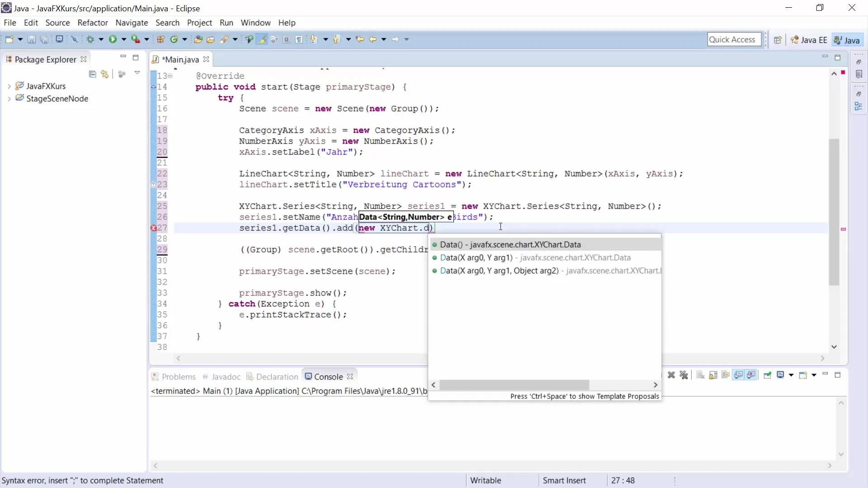
Task: Click the Open Type icon
Action: (198, 39)
